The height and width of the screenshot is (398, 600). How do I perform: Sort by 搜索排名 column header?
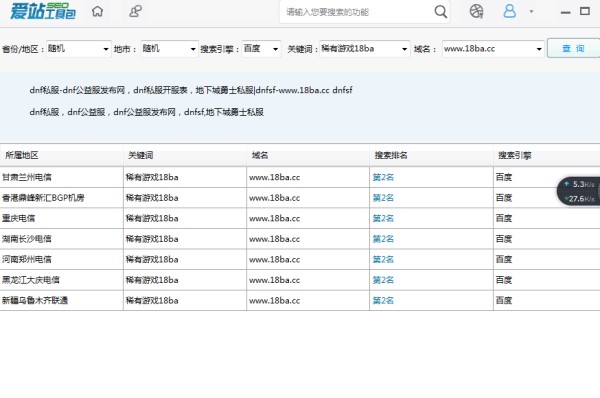point(431,155)
